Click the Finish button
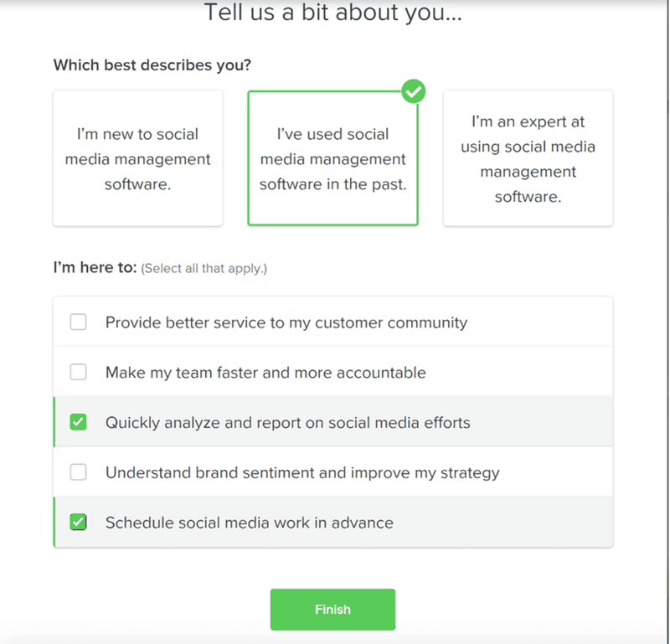 tap(332, 610)
